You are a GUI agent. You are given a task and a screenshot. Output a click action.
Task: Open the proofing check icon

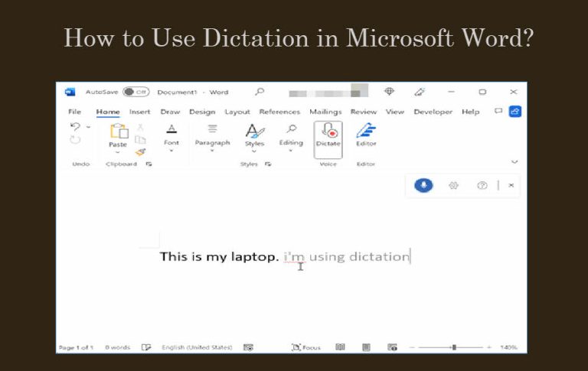[x=146, y=347]
